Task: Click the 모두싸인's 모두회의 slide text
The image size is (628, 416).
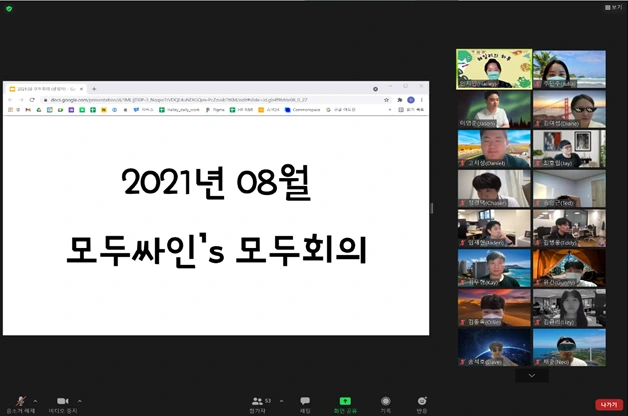Action: tap(216, 249)
